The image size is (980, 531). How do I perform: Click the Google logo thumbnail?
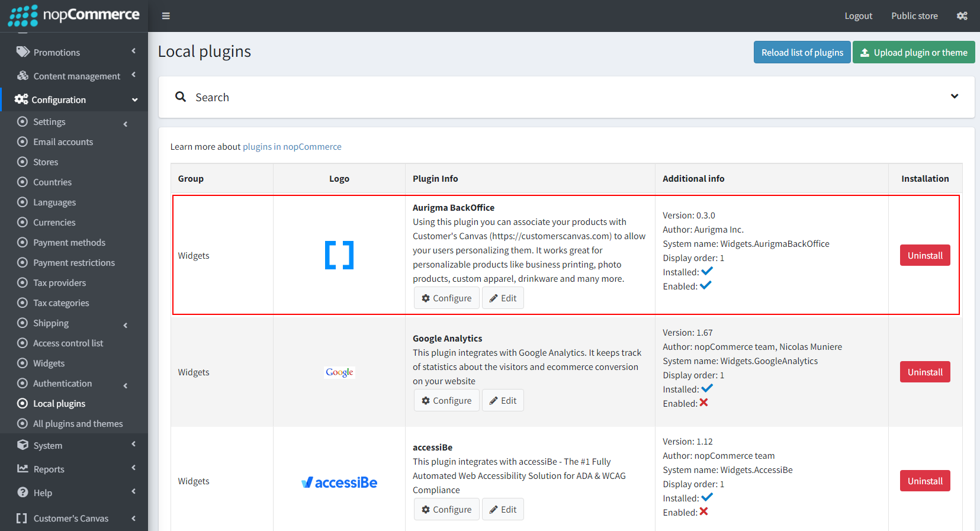[339, 372]
